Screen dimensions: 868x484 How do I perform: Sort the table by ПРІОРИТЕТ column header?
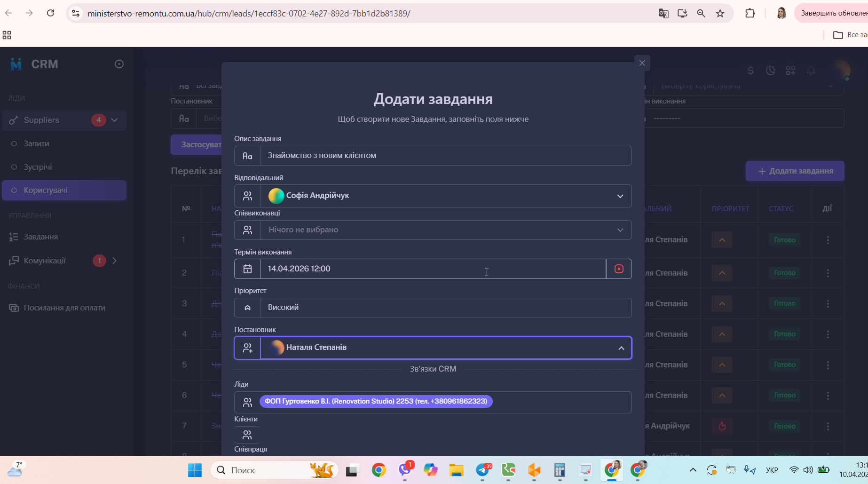tap(730, 208)
